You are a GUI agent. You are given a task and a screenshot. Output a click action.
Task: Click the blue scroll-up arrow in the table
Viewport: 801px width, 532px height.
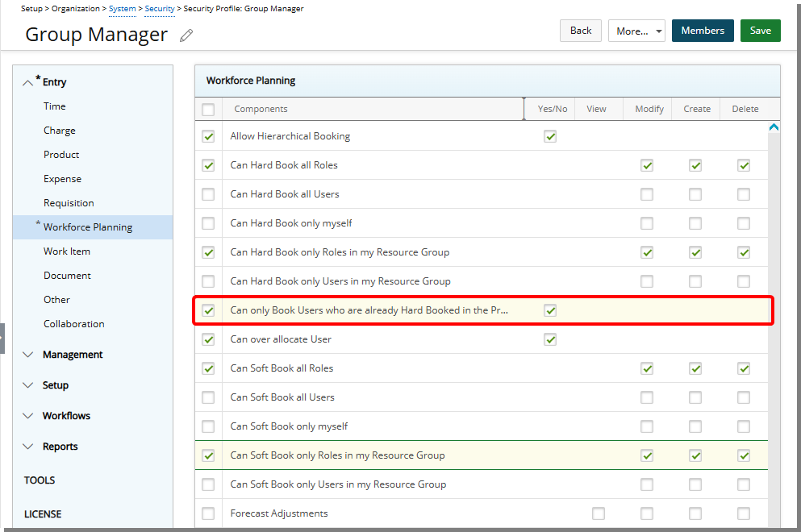click(x=774, y=127)
